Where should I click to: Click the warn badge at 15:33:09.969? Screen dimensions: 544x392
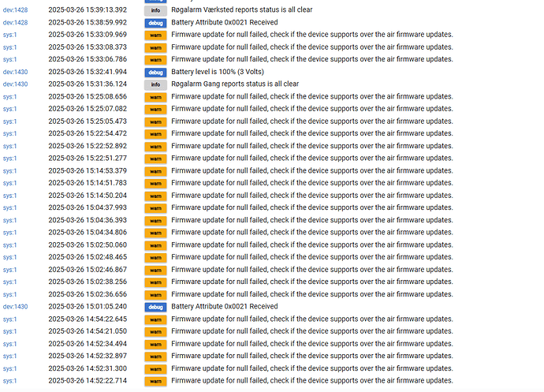pos(155,35)
